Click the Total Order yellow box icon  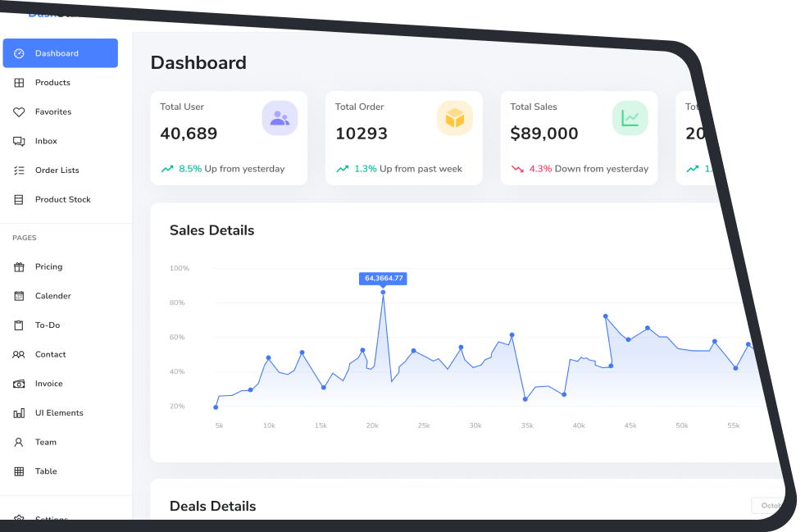tap(454, 118)
